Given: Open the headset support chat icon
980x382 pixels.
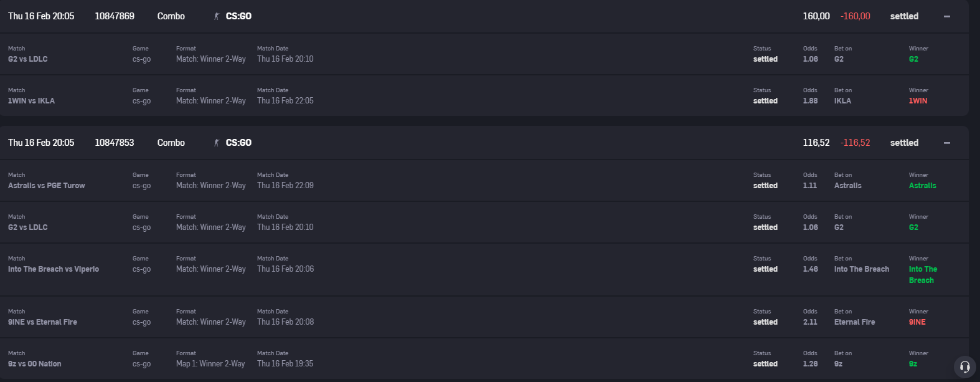Looking at the screenshot, I should 964,366.
